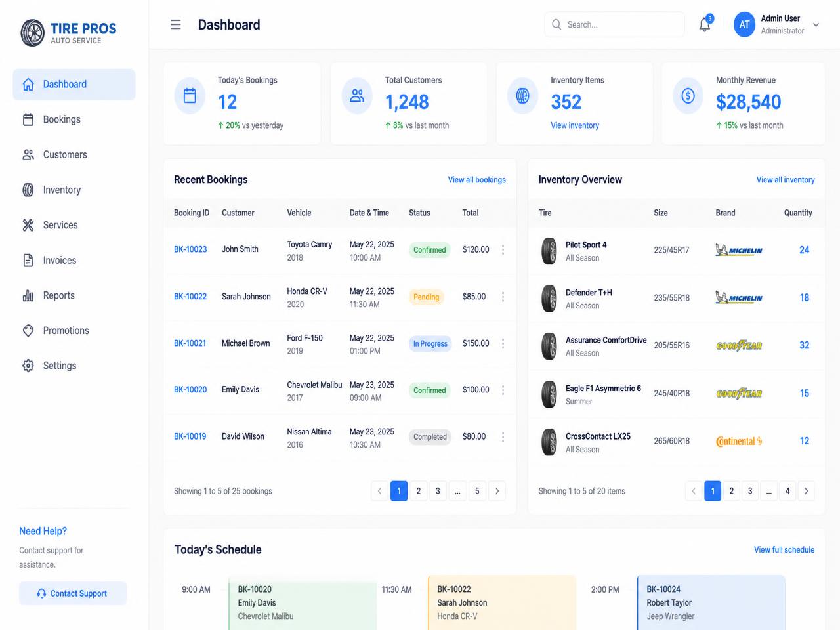Focus the Search input field
840x630 pixels.
pyautogui.click(x=614, y=24)
